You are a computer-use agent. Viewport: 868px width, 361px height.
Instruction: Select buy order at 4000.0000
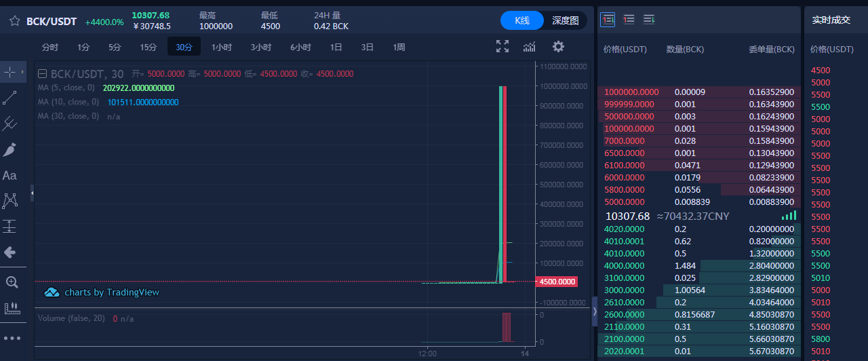tap(699, 266)
